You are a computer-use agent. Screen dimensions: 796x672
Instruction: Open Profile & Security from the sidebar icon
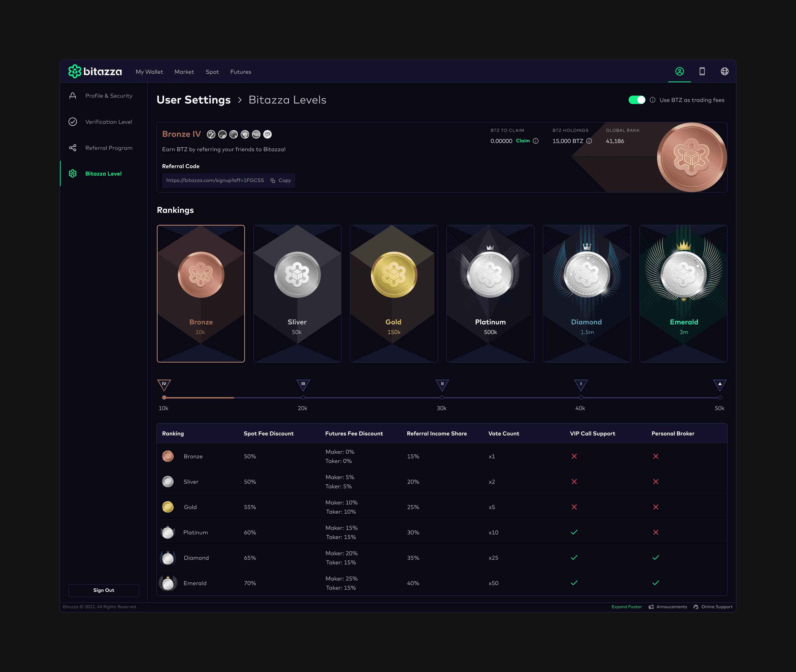point(72,96)
